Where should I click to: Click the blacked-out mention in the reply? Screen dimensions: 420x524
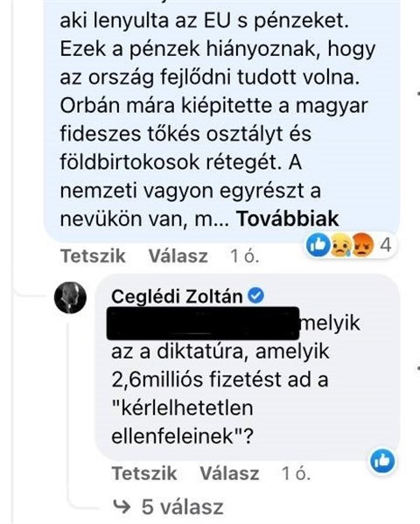[x=203, y=323]
